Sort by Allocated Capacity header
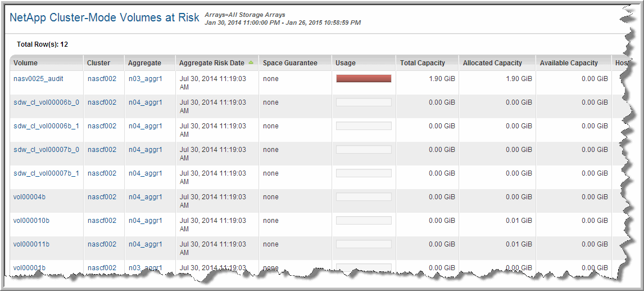Screen dimensions: 644x291 [492, 63]
